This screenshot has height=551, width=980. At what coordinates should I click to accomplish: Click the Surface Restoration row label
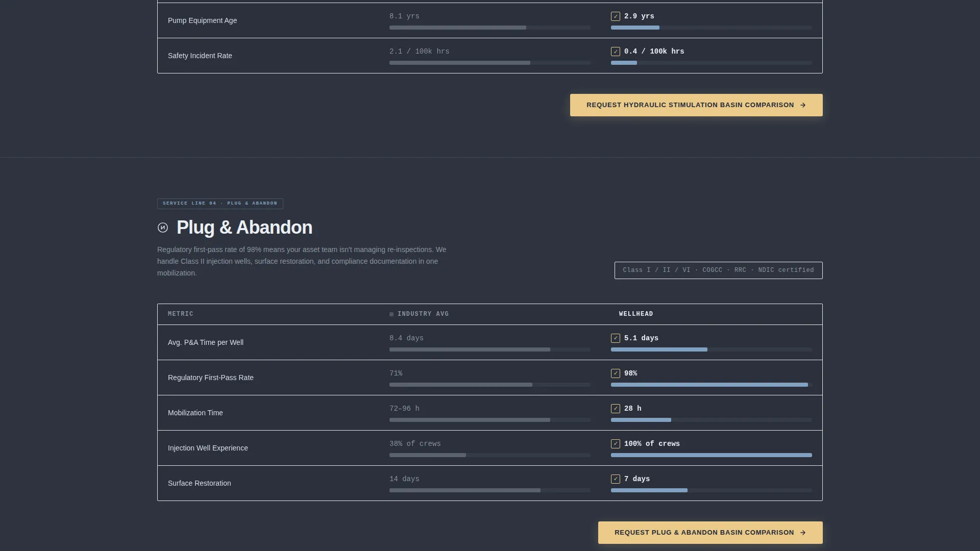[200, 483]
